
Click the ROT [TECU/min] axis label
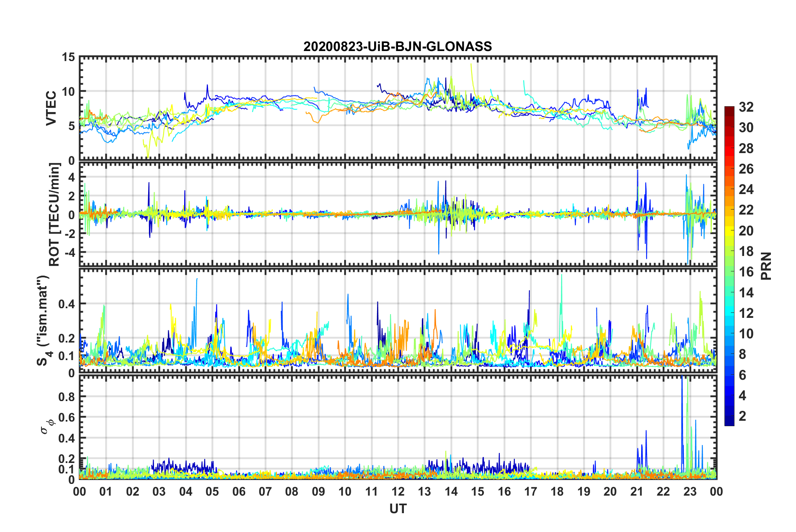click(x=54, y=215)
